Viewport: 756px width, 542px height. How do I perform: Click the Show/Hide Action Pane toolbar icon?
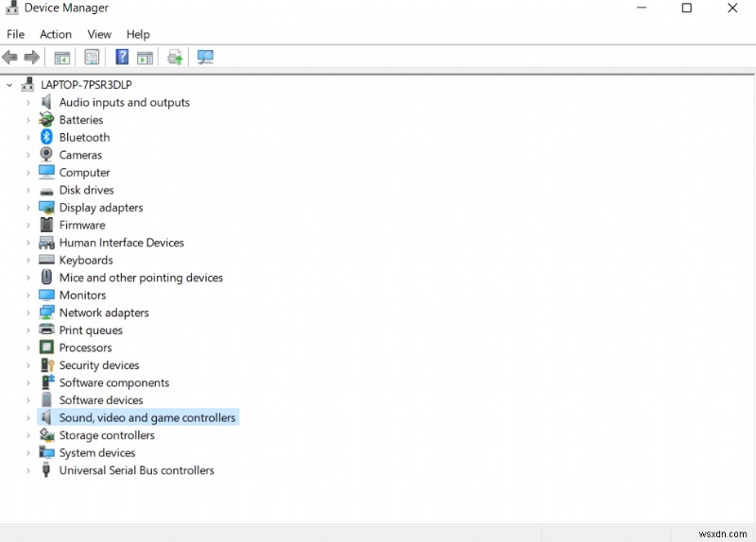click(x=146, y=58)
